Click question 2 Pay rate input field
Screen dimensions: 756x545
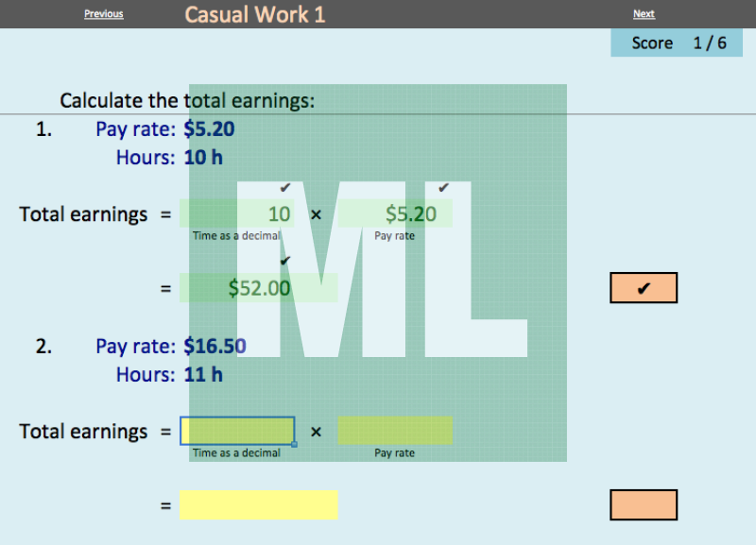tap(395, 431)
